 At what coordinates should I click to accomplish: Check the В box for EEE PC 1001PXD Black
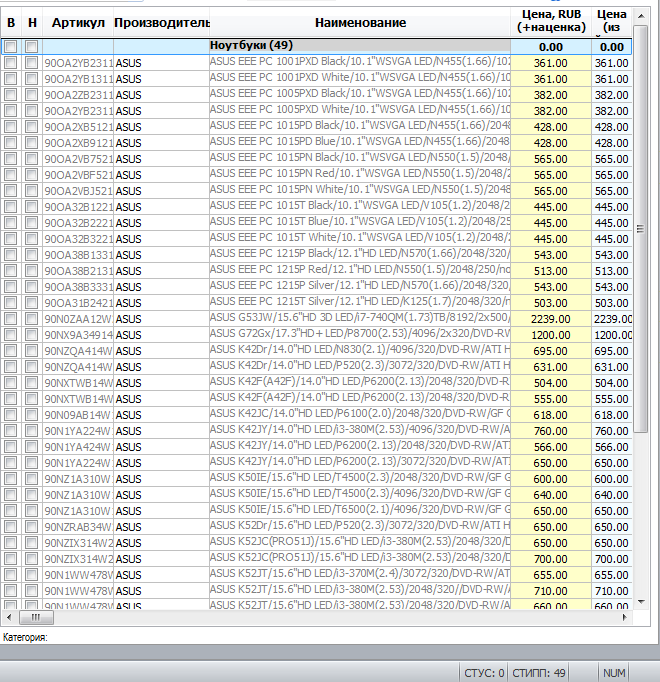(x=11, y=63)
